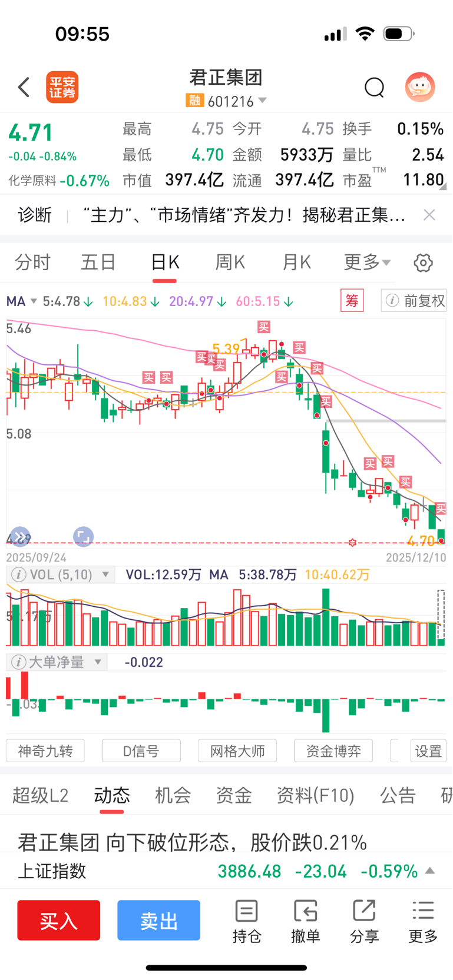Viewport: 453px width, 980px height.
Task: Tap the fullscreen chart icon
Action: pos(83,537)
